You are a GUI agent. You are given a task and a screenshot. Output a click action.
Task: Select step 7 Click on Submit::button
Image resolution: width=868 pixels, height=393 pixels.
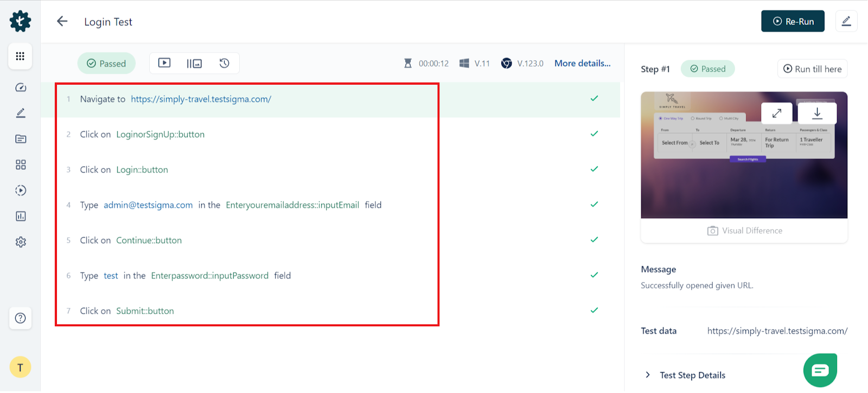coord(330,310)
